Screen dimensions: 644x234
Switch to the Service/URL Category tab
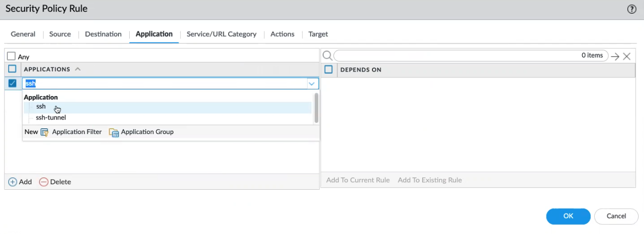click(221, 34)
